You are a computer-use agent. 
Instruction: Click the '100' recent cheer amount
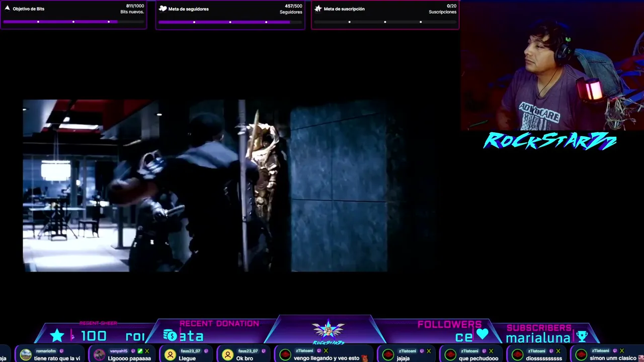(x=94, y=336)
